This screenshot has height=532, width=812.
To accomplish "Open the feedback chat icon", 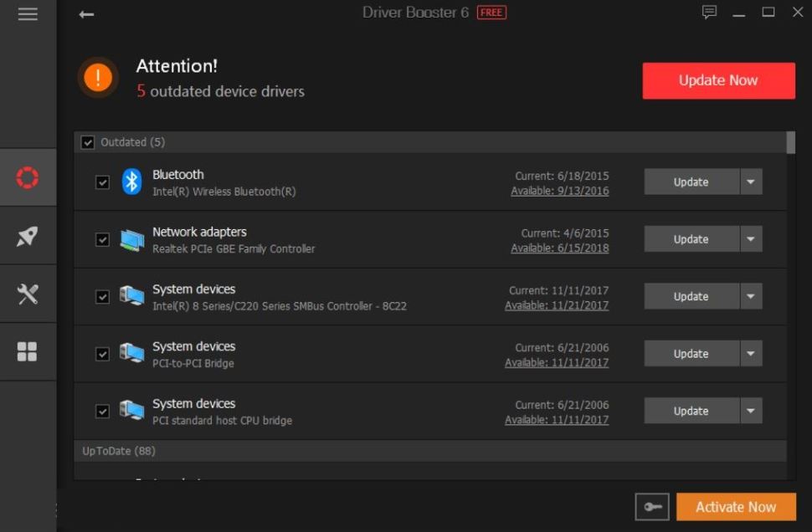I will 709,13.
